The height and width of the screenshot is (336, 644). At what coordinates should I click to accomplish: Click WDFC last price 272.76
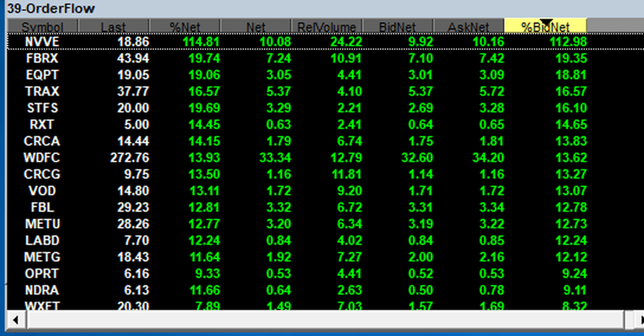click(130, 157)
